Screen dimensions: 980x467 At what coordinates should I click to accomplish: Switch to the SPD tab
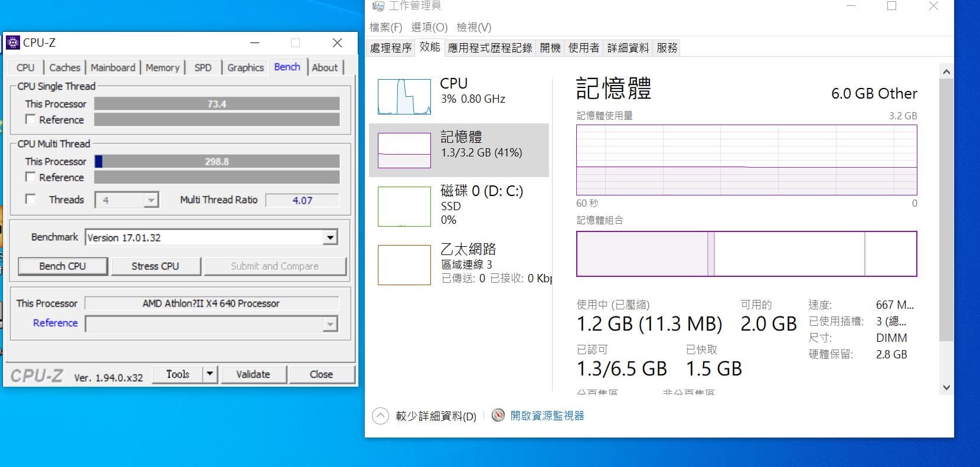(202, 68)
